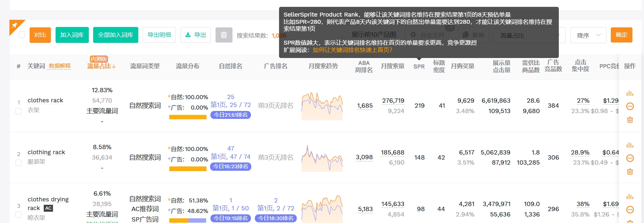Click the 标题密度 column header
This screenshot has width=644, height=223.
439,66
